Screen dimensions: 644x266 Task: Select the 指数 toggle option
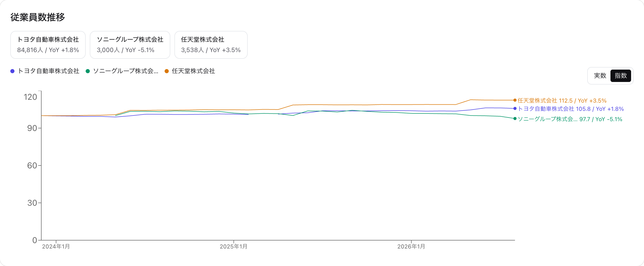point(621,76)
